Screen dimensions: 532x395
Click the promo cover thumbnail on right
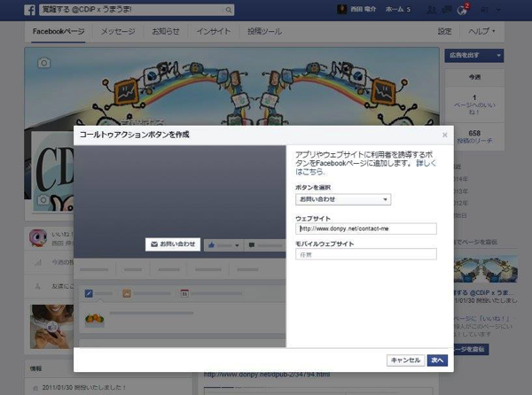pyautogui.click(x=486, y=269)
